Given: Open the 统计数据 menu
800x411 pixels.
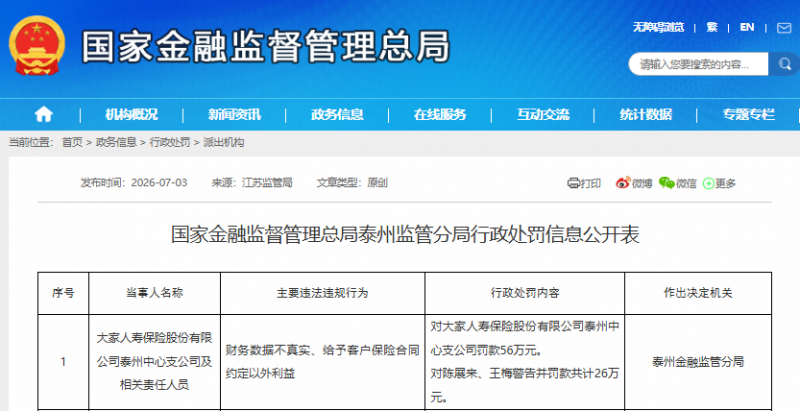Looking at the screenshot, I should [646, 114].
